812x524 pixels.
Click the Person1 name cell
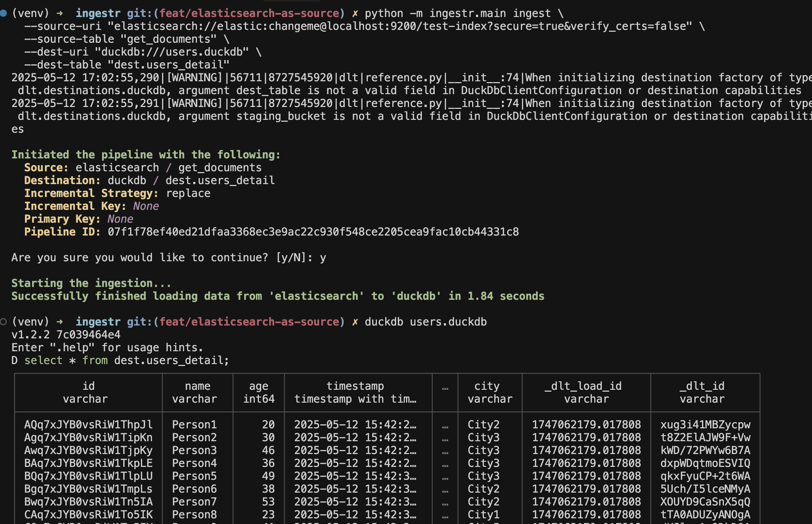coord(195,425)
